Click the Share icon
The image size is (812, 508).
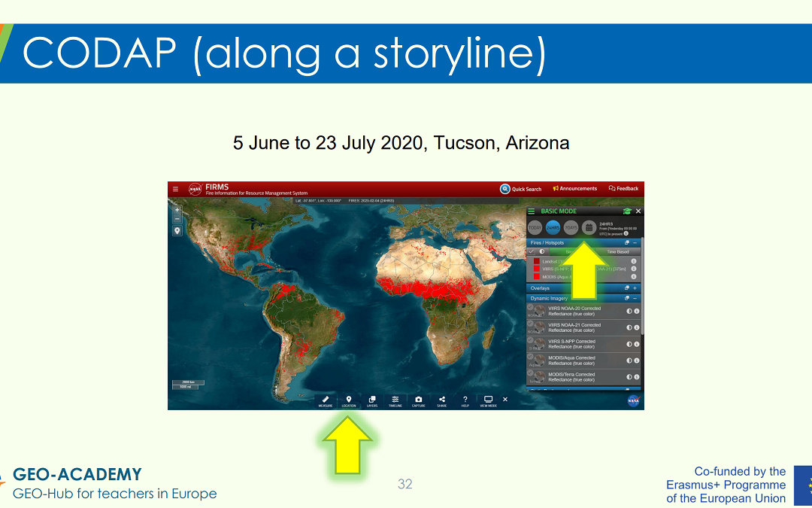(442, 401)
